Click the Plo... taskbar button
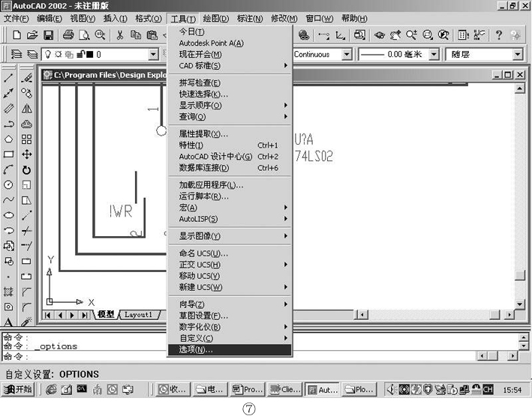Screen dimensions: 532x419 click(359, 390)
